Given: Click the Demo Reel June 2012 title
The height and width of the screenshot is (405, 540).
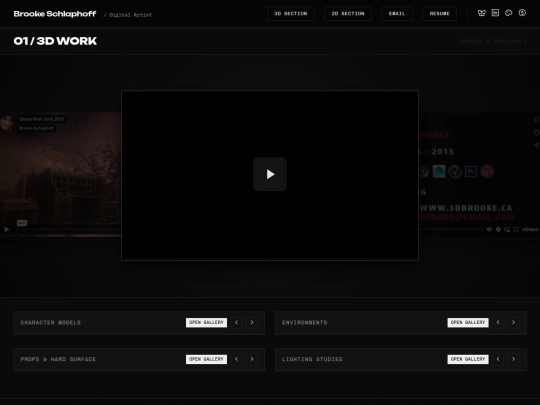Looking at the screenshot, I should [x=42, y=119].
